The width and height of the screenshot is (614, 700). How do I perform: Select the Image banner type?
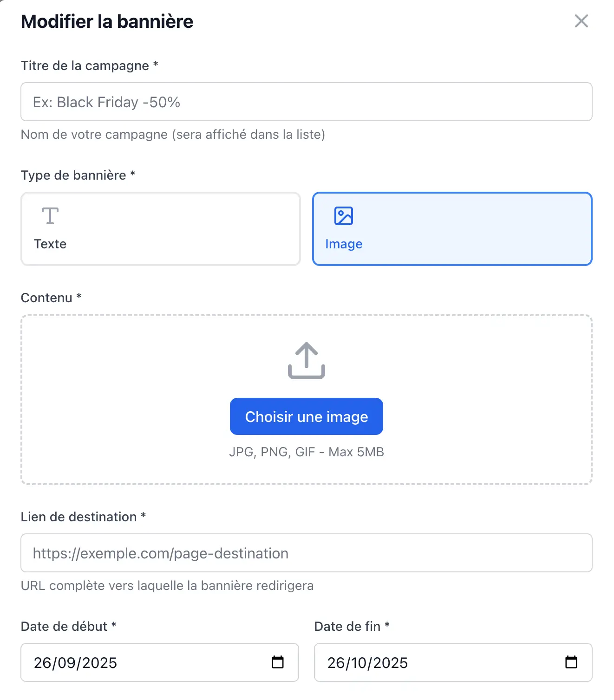coord(452,229)
